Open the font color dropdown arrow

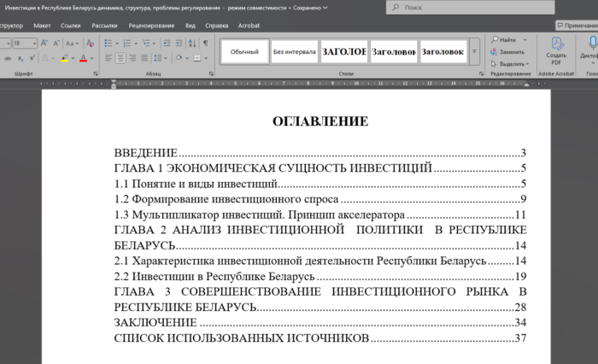pyautogui.click(x=92, y=58)
